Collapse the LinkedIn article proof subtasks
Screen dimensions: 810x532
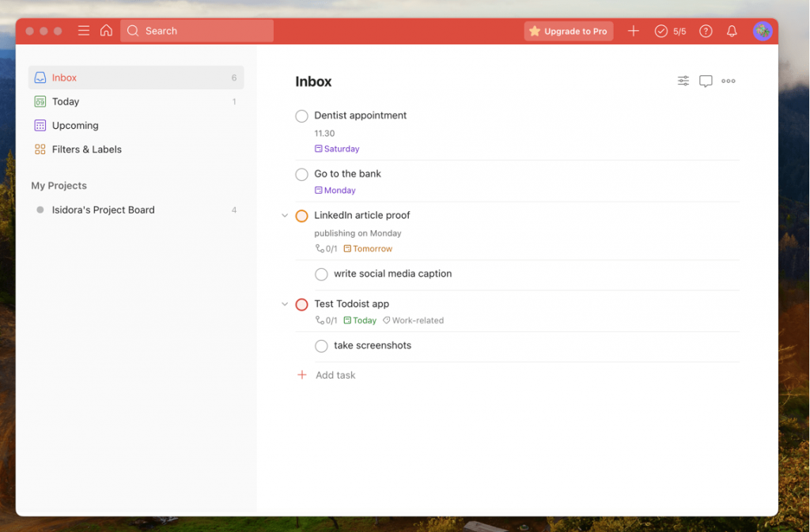click(x=285, y=215)
